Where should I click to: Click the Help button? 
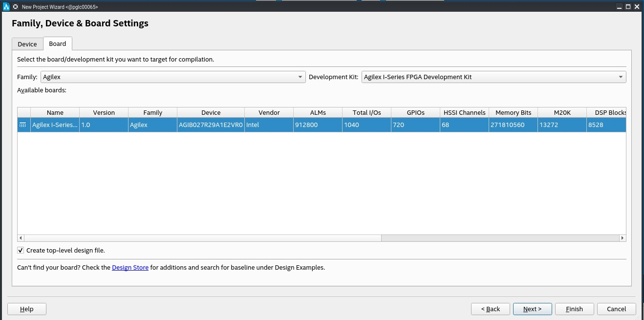[26, 309]
